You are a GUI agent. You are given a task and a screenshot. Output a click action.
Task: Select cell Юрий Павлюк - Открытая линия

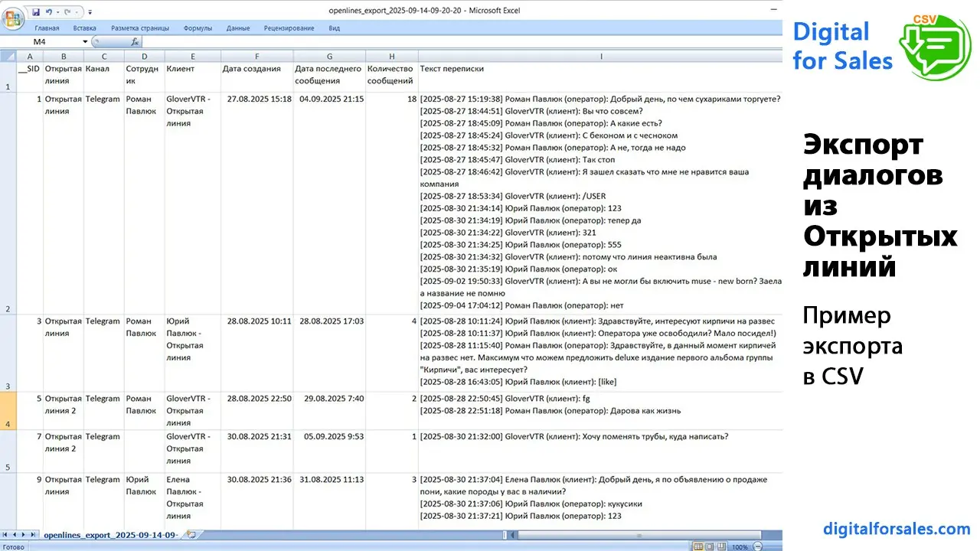click(192, 353)
